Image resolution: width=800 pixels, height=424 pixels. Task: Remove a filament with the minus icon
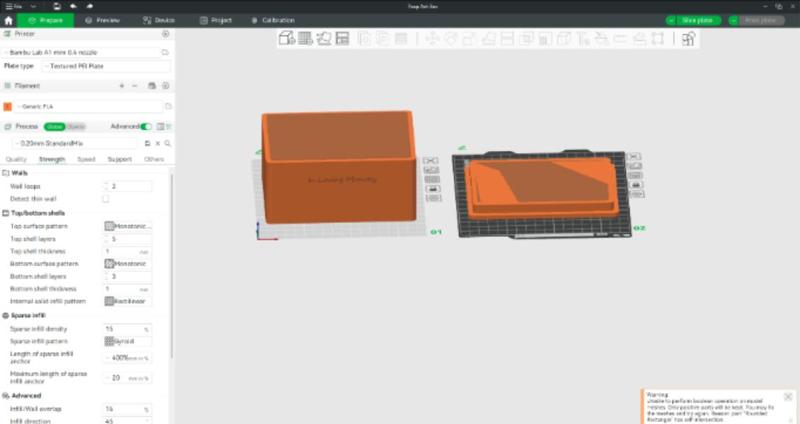click(135, 86)
